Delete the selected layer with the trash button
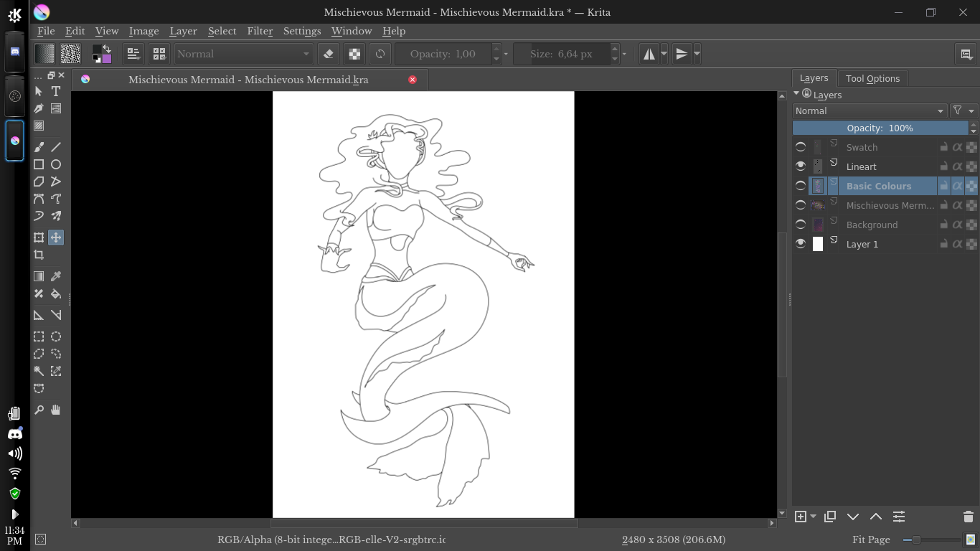Screen dimensions: 980x551 967,516
